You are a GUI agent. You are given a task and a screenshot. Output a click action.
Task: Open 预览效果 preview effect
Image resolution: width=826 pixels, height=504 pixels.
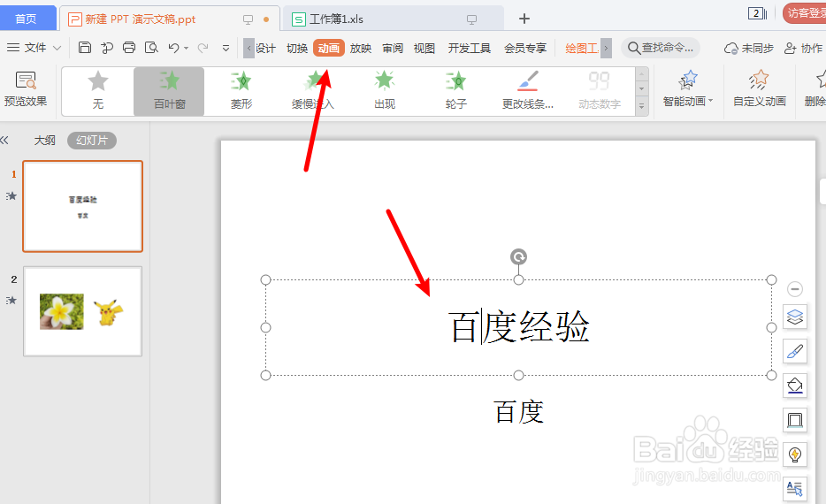click(x=26, y=89)
